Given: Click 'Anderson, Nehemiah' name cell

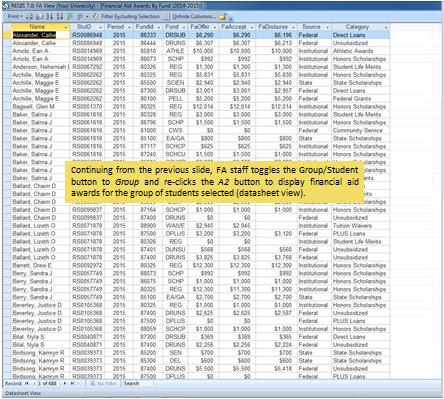Looking at the screenshot, I should pos(40,67).
